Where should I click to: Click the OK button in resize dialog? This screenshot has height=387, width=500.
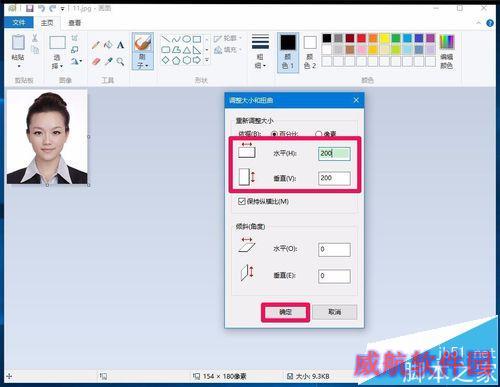tap(285, 312)
